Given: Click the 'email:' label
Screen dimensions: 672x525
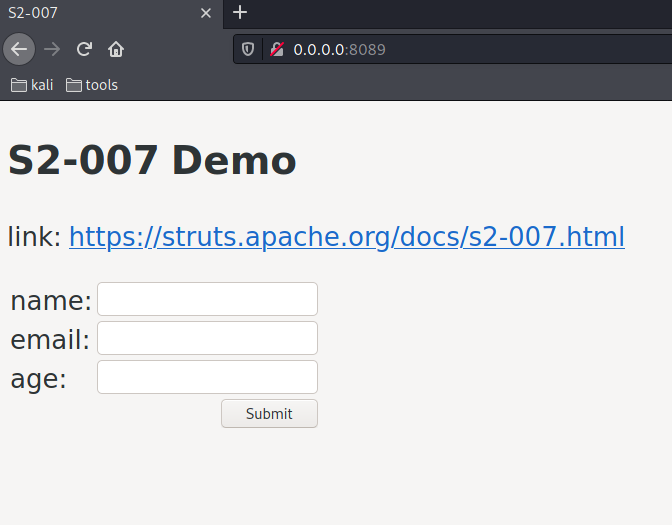Looking at the screenshot, I should coord(50,339).
